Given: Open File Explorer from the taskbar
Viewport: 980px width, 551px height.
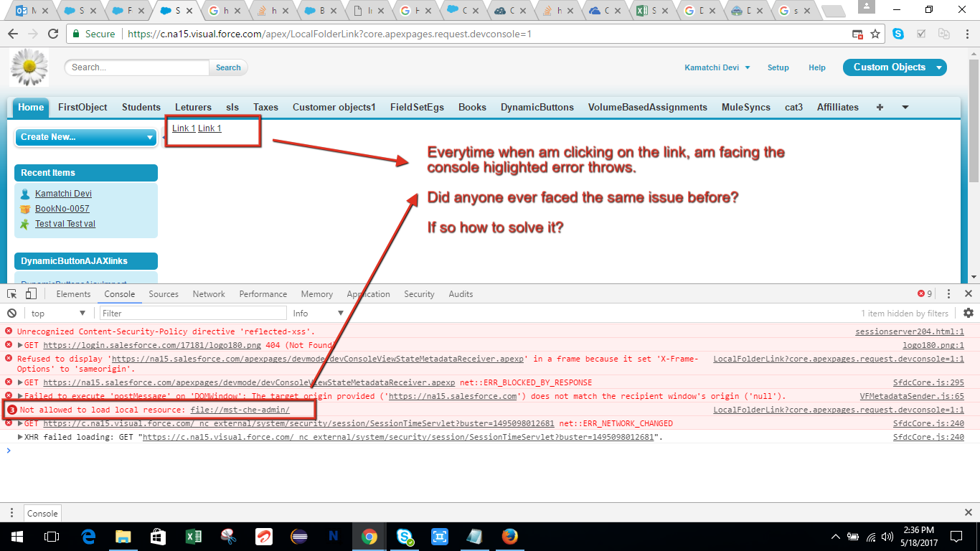Looking at the screenshot, I should pyautogui.click(x=123, y=536).
